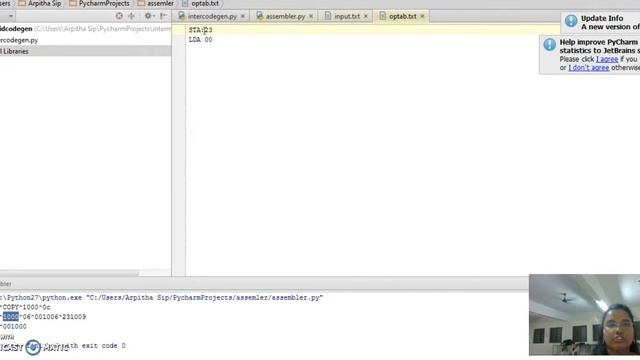Screen dimensions: 640x360
Task: Click the assembler.py tab file icon
Action: click(x=260, y=16)
